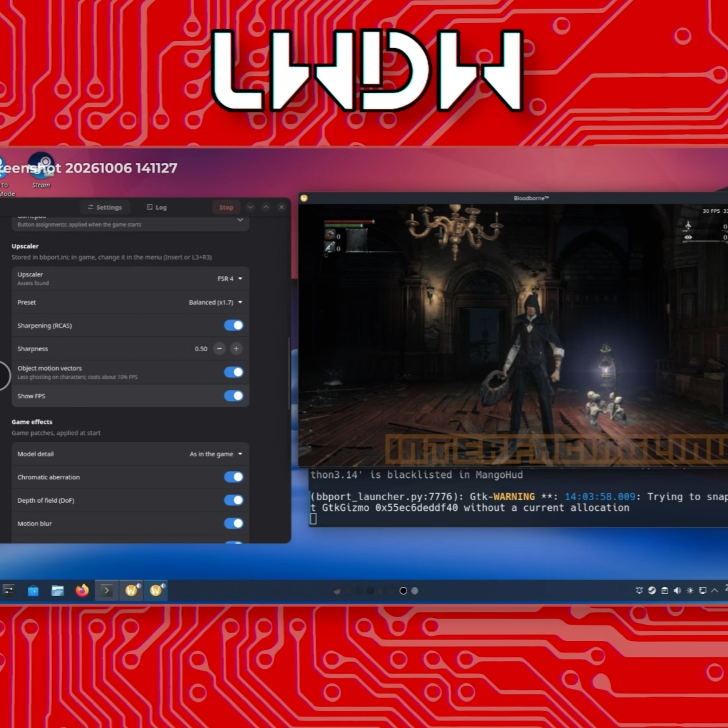Screen dimensions: 728x728
Task: Open the clipboard tray icon
Action: [665, 590]
